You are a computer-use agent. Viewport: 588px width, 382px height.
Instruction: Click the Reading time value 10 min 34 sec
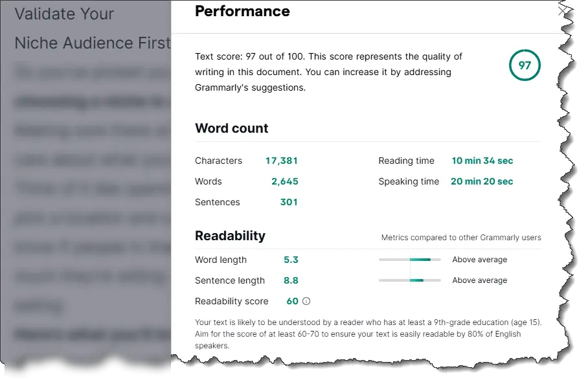[x=482, y=161]
